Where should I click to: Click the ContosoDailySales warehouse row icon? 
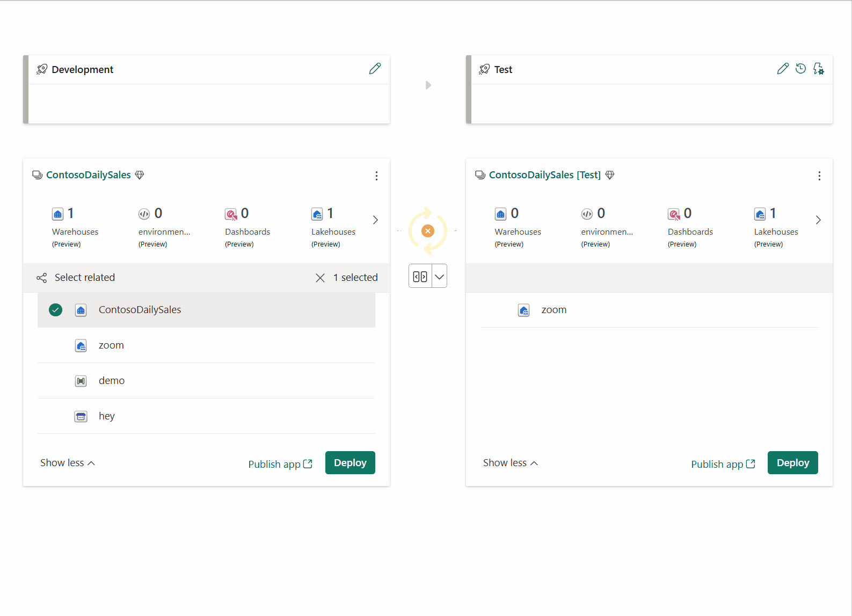pyautogui.click(x=81, y=310)
